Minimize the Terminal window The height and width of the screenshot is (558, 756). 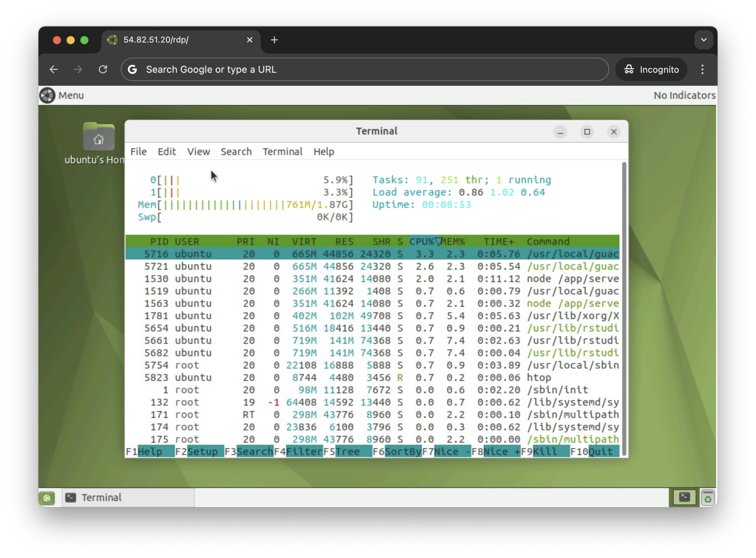[x=560, y=132]
